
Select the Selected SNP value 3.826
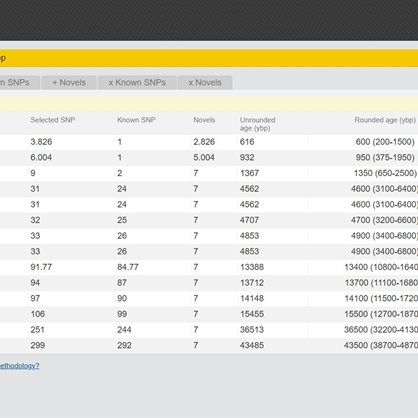(41, 142)
